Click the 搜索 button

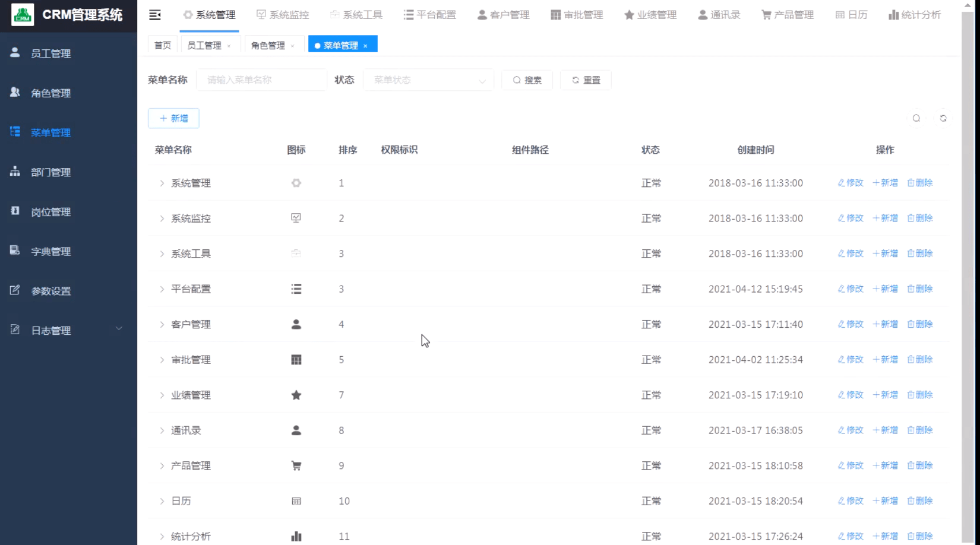527,80
